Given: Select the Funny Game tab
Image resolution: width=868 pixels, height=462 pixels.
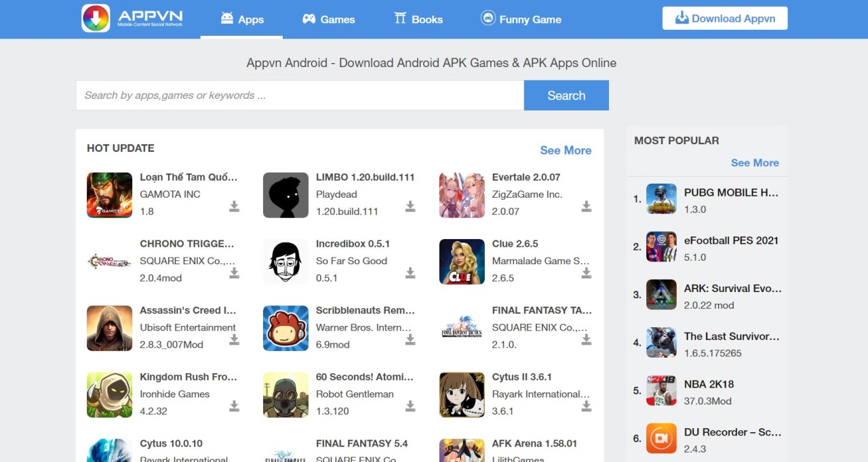Looking at the screenshot, I should 521,20.
